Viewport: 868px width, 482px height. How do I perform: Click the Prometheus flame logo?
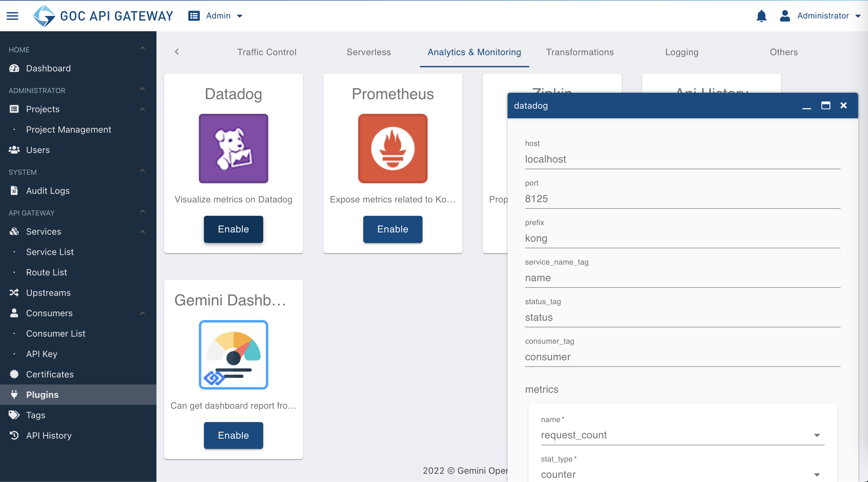[x=393, y=148]
